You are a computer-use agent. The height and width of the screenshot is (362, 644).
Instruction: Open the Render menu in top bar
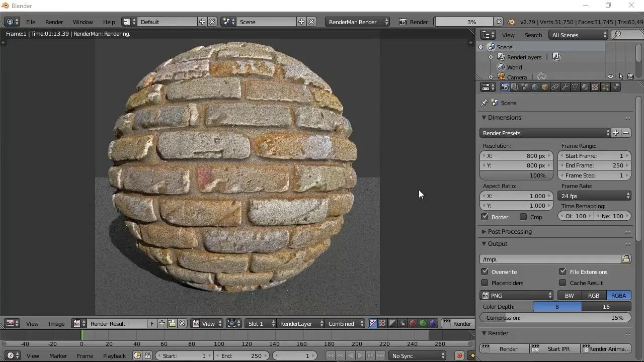[x=54, y=22]
